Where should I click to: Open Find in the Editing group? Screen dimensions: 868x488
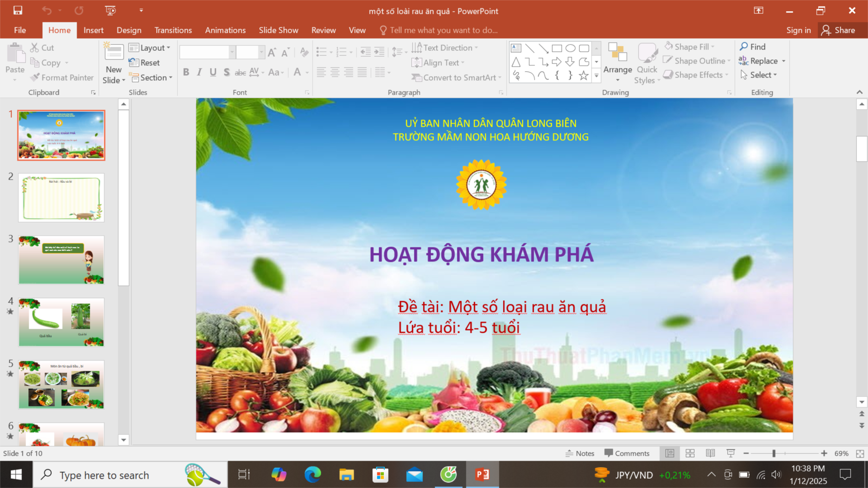pyautogui.click(x=752, y=47)
